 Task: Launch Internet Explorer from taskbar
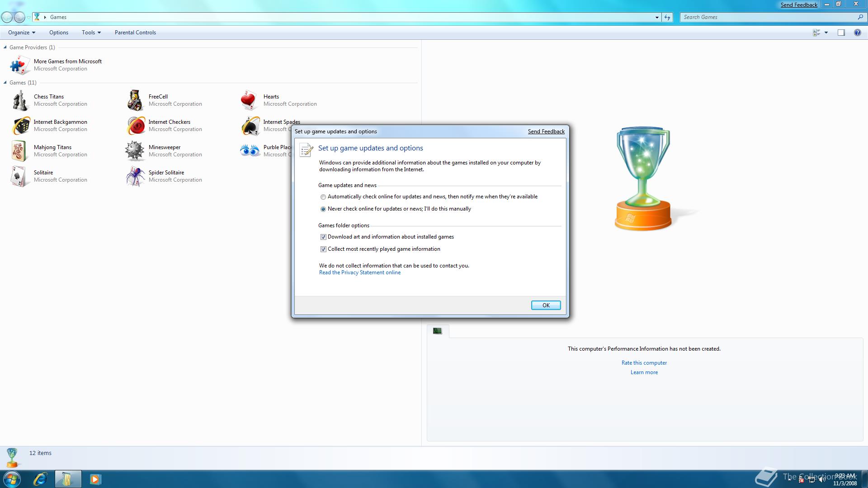[x=40, y=479]
